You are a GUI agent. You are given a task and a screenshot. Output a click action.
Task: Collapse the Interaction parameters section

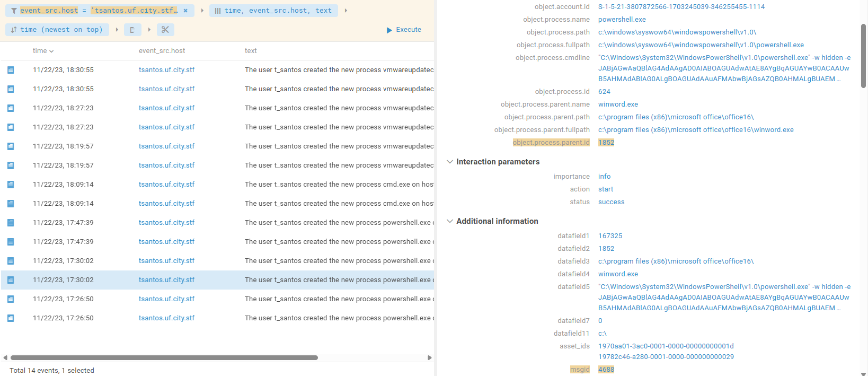450,162
